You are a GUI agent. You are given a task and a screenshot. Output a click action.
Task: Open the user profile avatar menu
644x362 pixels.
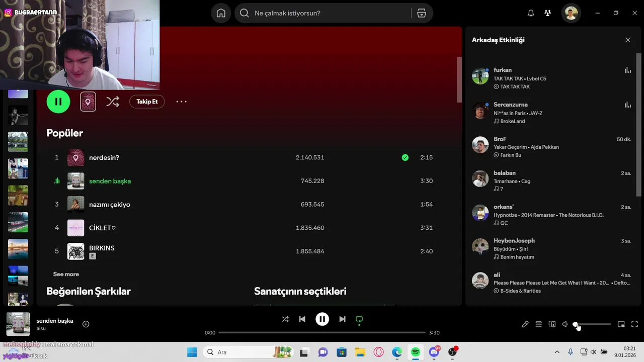[571, 13]
